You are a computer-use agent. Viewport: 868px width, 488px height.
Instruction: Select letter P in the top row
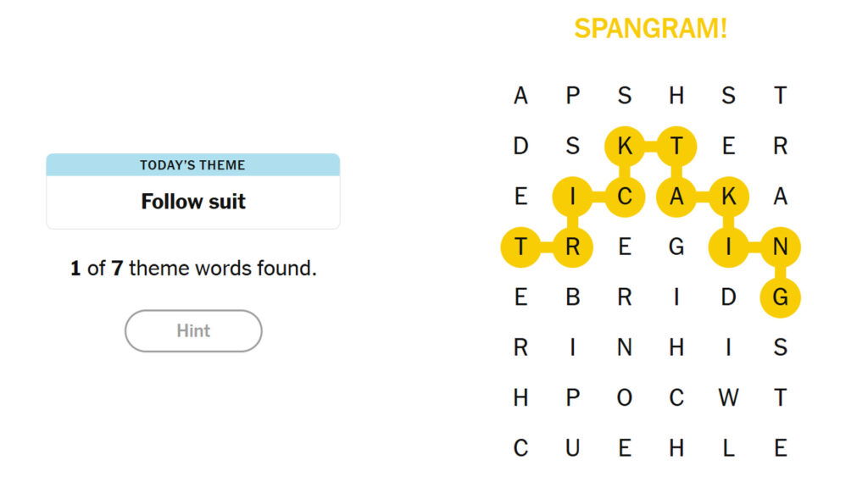(573, 96)
